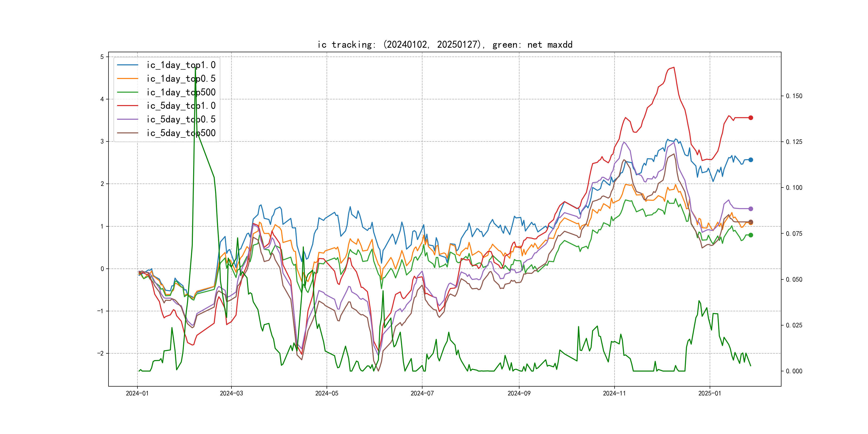Click the 2024-03 x-axis tick label
This screenshot has height=434, width=868.
pyautogui.click(x=231, y=393)
